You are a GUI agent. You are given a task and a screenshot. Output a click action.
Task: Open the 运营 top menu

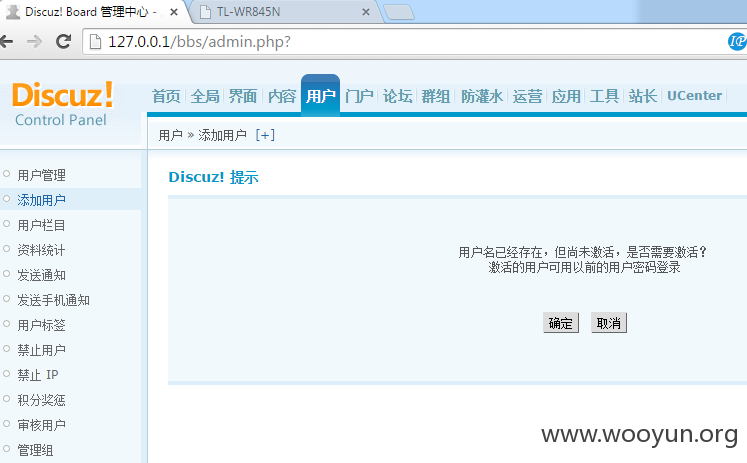click(527, 96)
